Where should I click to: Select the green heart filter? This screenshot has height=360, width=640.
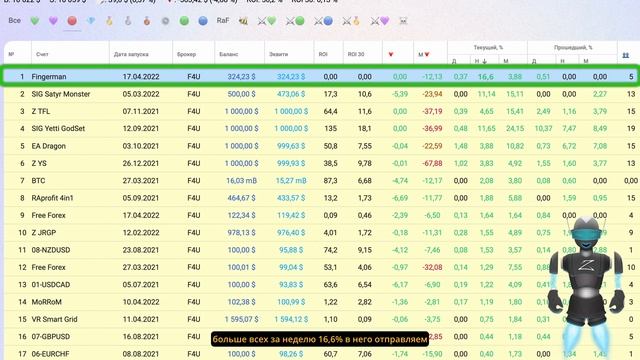coord(35,21)
